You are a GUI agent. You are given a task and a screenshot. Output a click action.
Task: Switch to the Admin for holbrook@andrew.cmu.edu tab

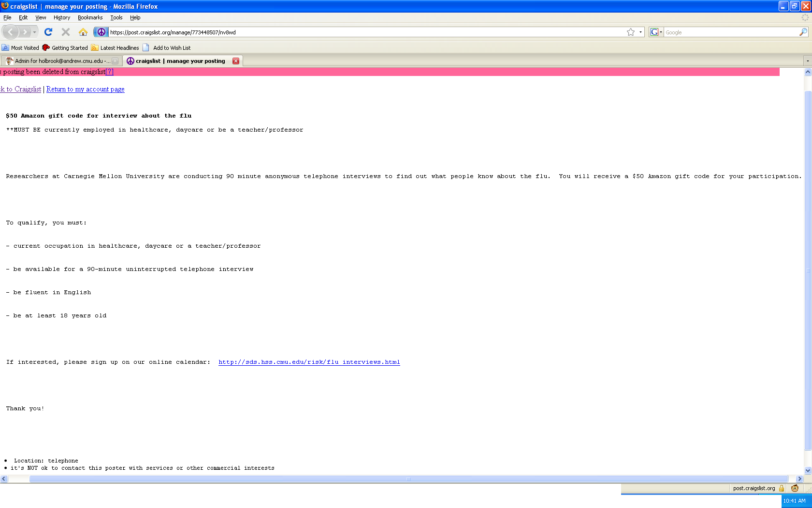[x=61, y=61]
